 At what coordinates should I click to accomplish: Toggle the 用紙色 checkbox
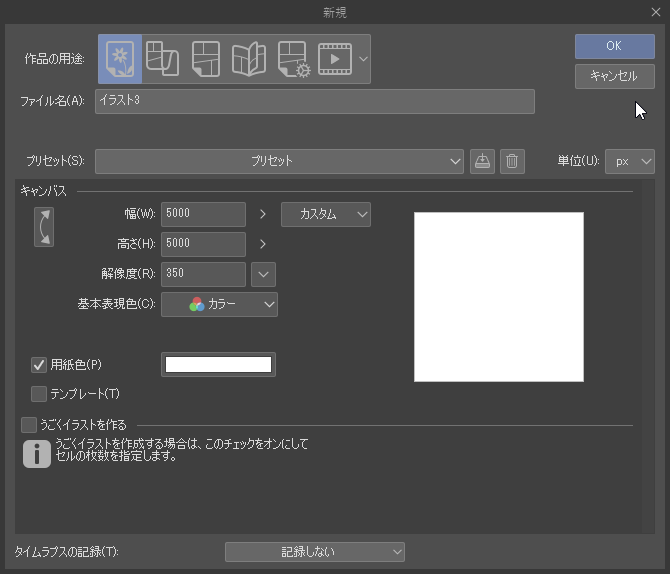point(40,365)
